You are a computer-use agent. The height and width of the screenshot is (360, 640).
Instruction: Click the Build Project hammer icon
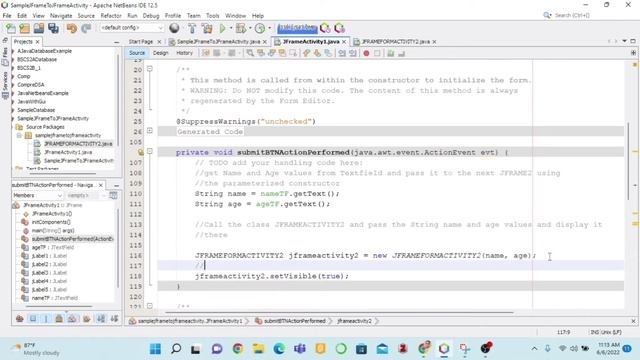(x=192, y=28)
